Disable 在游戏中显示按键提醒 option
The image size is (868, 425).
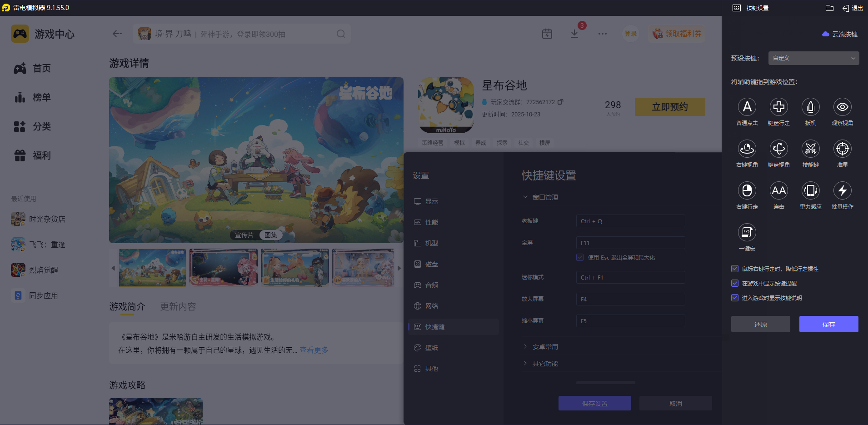coord(735,283)
